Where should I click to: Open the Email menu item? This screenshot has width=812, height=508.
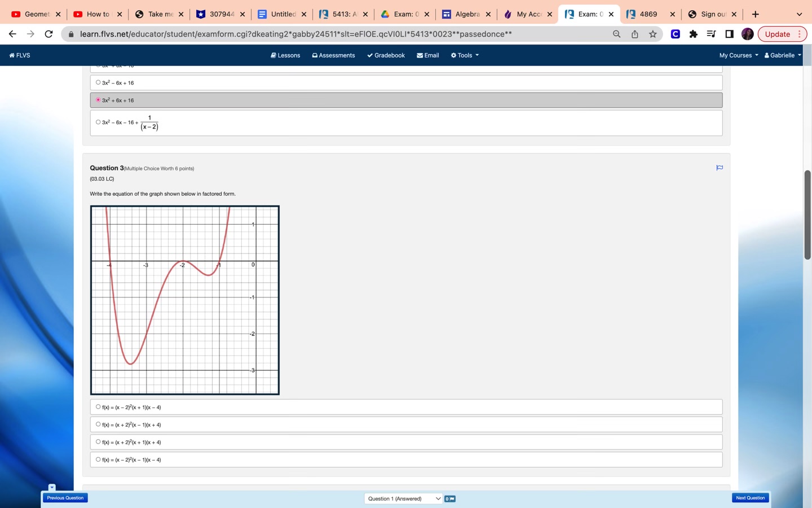[x=428, y=55]
